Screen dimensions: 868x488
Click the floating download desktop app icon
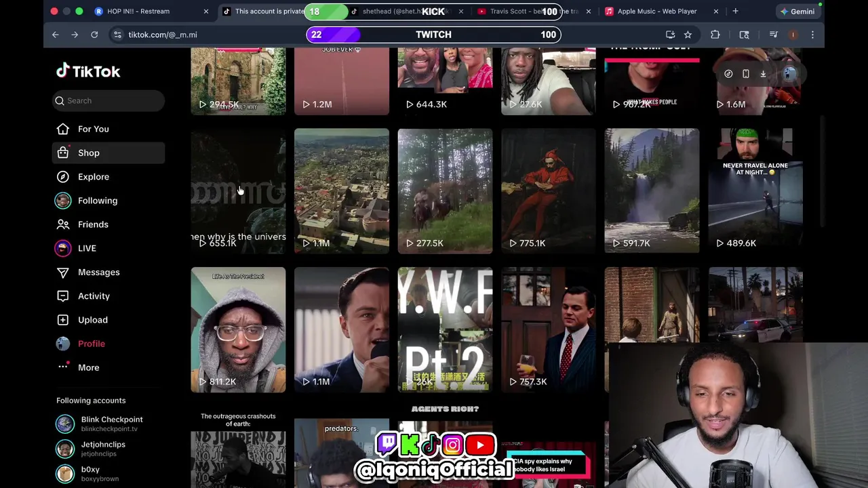pos(763,74)
